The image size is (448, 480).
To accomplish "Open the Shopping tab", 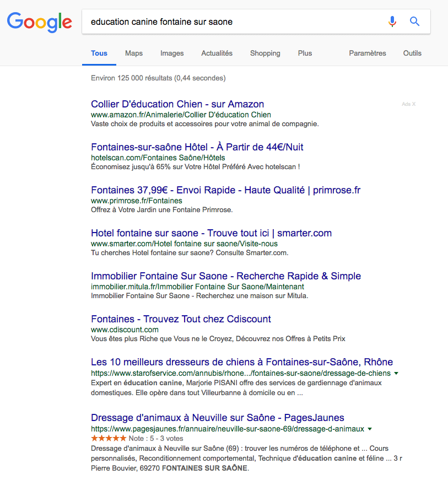I will 265,53.
